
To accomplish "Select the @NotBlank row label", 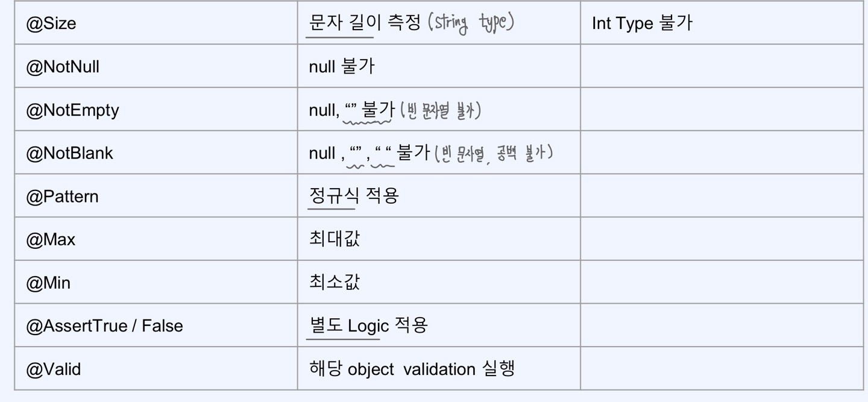I will (x=69, y=153).
